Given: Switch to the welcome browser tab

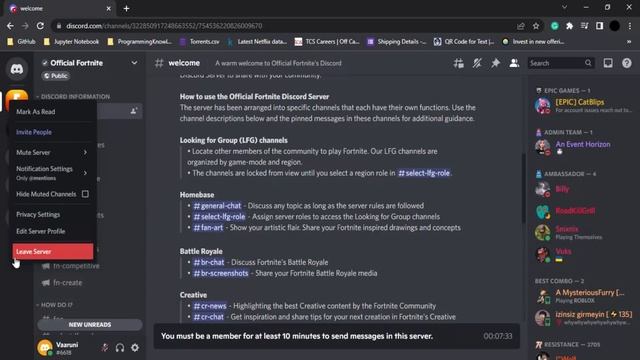Looking at the screenshot, I should [60, 9].
